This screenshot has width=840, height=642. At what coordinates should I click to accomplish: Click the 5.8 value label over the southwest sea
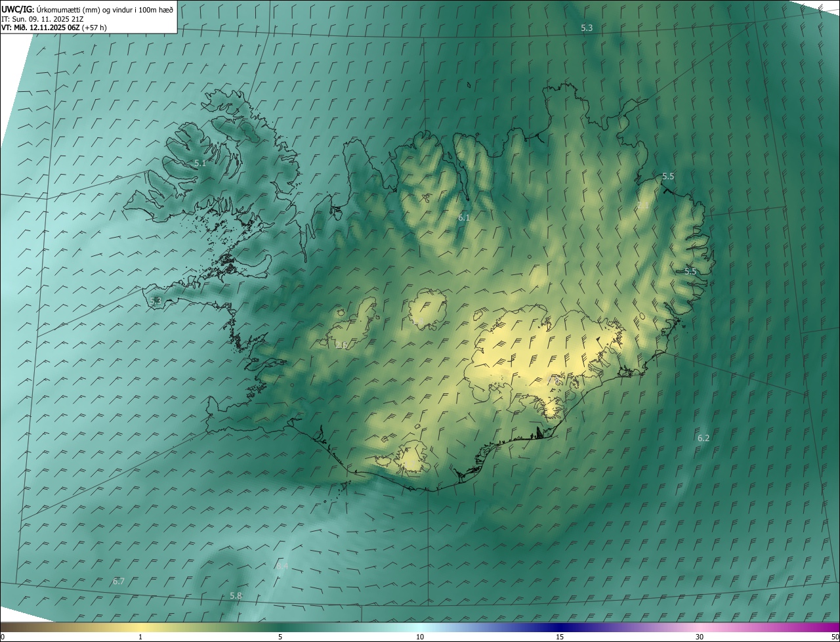click(x=236, y=595)
